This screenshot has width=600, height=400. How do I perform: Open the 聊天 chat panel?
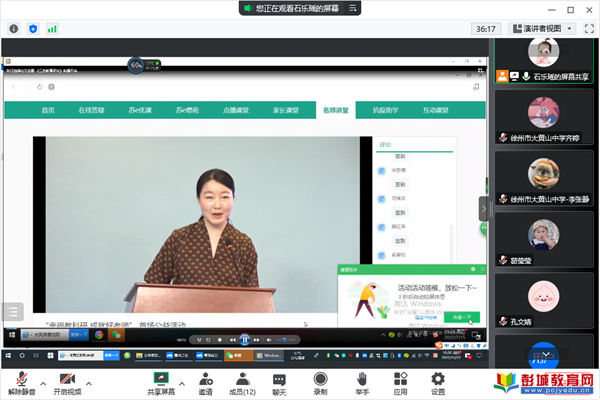coord(279,383)
